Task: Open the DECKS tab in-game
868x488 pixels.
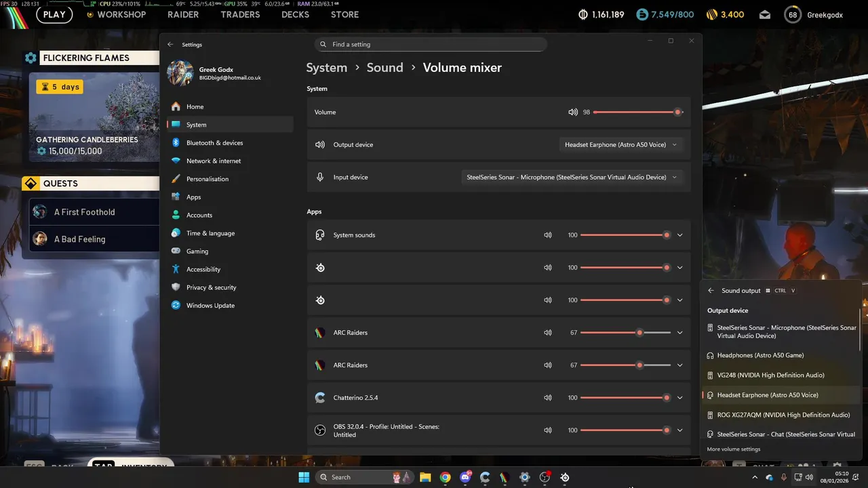Action: [296, 15]
